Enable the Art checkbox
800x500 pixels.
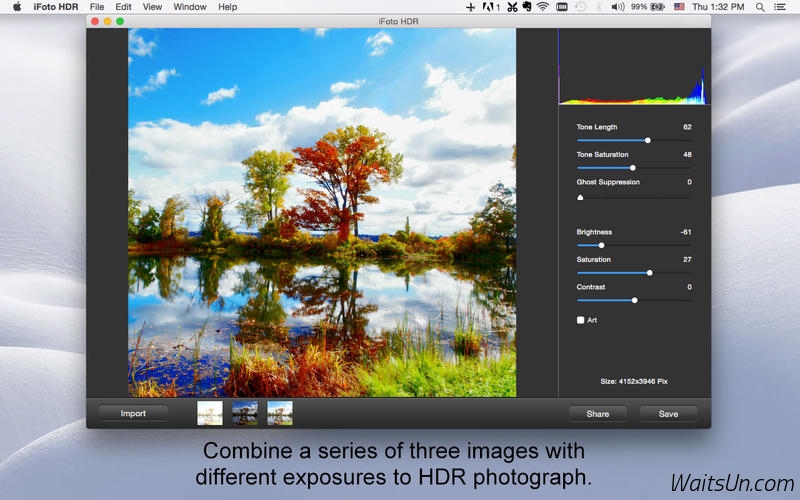click(580, 320)
